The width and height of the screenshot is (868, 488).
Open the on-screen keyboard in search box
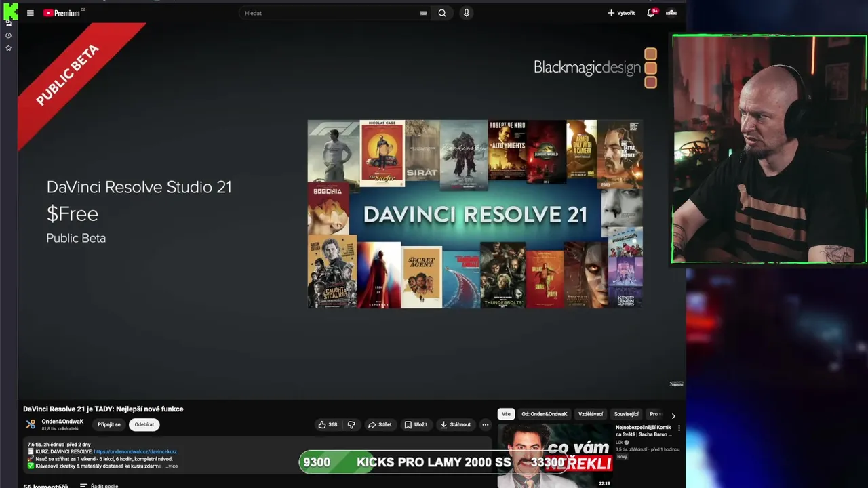(x=424, y=13)
